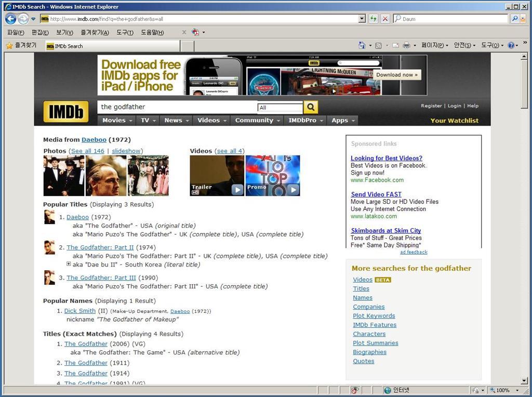Open the 100% zoom level dropdown

pos(517,390)
